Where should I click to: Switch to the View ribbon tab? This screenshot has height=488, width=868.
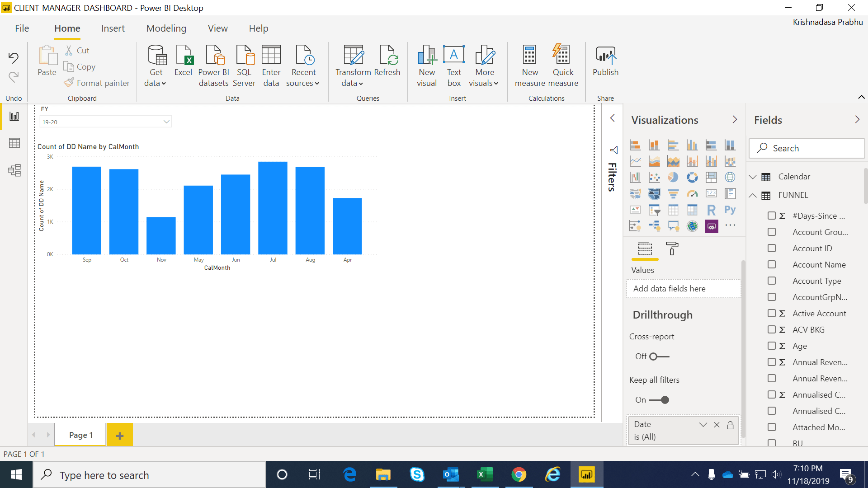[x=217, y=28]
